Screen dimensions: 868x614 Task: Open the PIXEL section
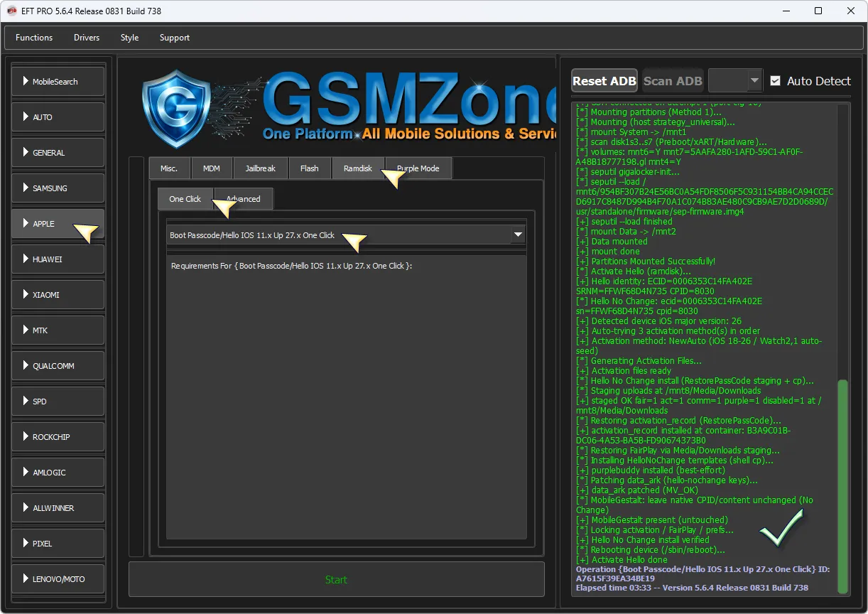[58, 544]
